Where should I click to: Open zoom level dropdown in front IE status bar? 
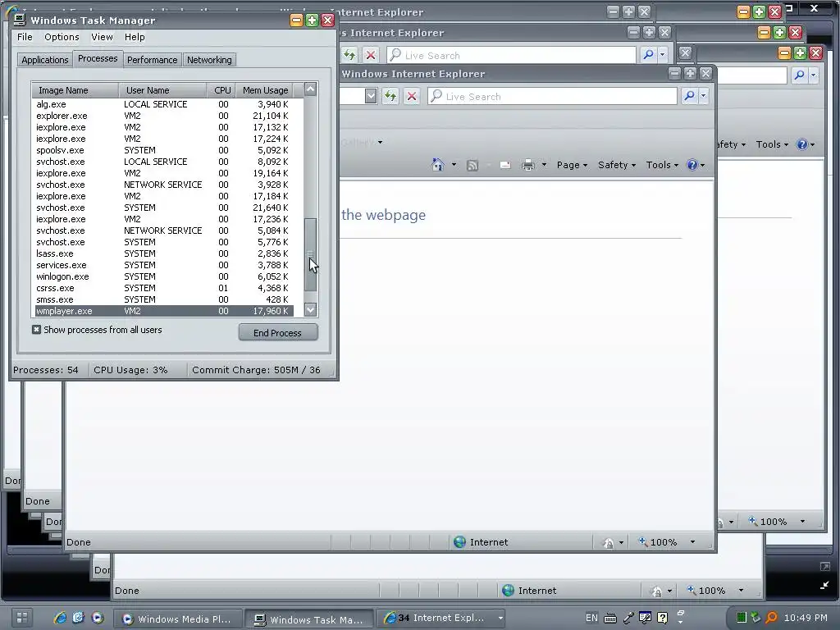pyautogui.click(x=692, y=542)
